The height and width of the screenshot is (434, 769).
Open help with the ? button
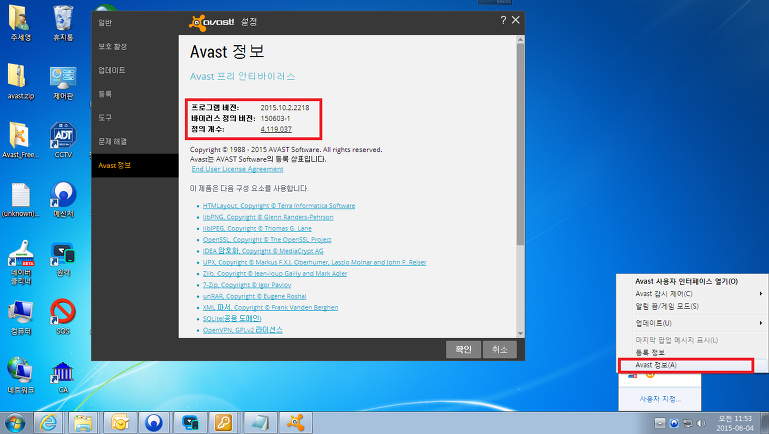click(x=503, y=20)
